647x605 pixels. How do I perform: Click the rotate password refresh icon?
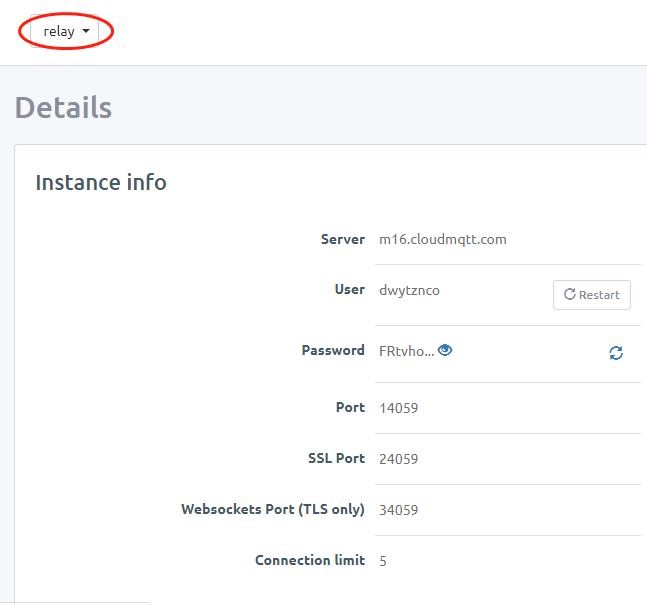616,353
